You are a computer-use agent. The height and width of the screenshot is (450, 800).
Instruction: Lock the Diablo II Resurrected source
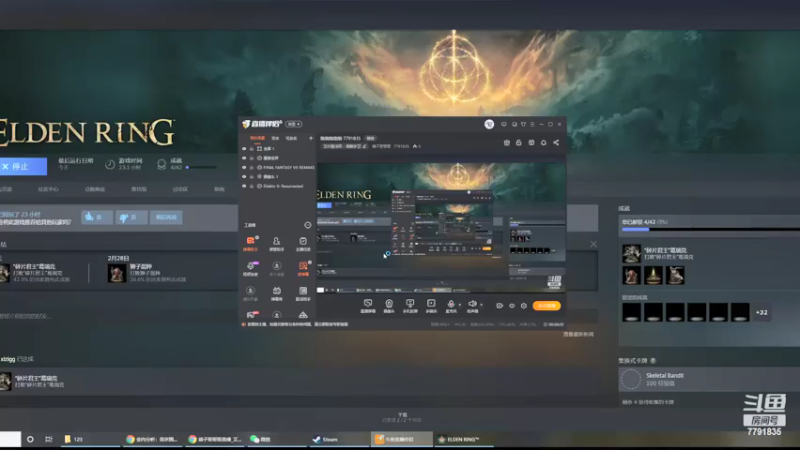coord(252,186)
